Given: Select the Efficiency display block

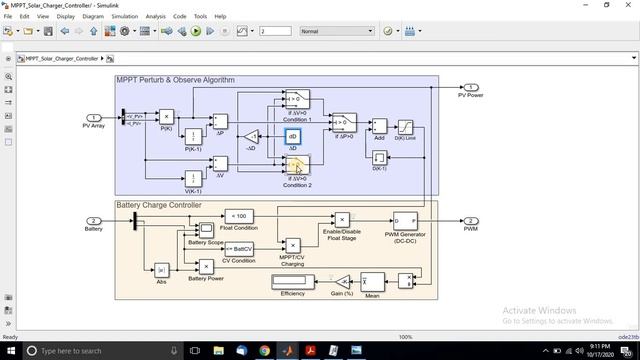Looking at the screenshot, I should point(293,281).
